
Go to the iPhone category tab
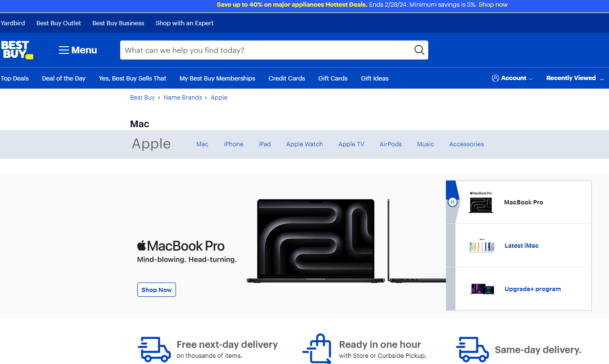(x=233, y=144)
